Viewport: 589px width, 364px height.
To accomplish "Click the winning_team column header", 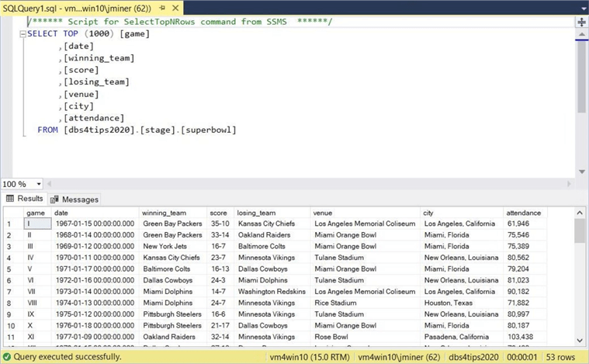I will (x=164, y=213).
